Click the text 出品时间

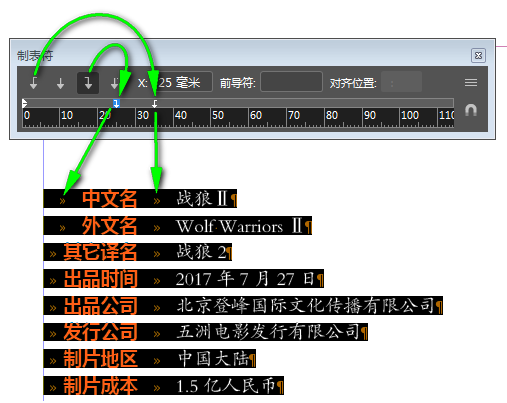click(x=100, y=279)
